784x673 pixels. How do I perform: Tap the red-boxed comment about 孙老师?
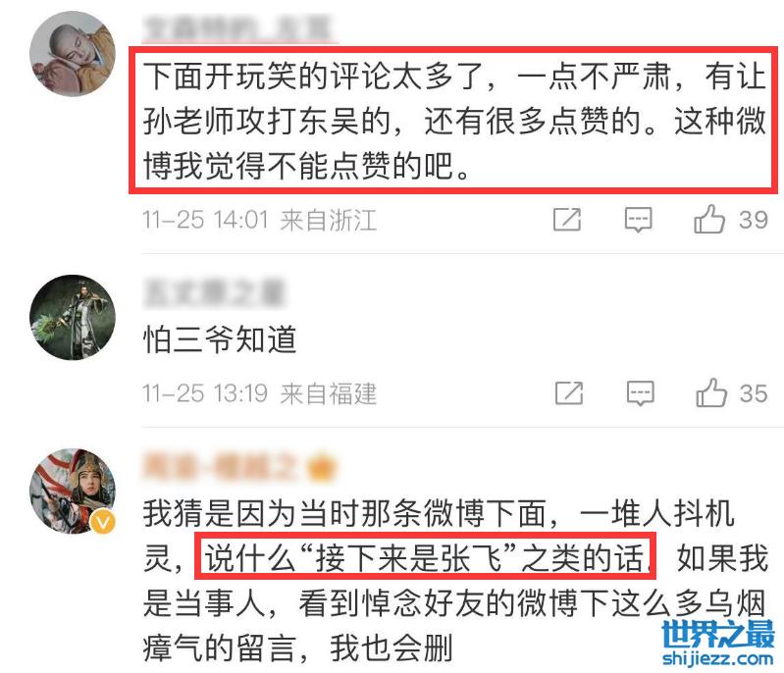point(453,121)
